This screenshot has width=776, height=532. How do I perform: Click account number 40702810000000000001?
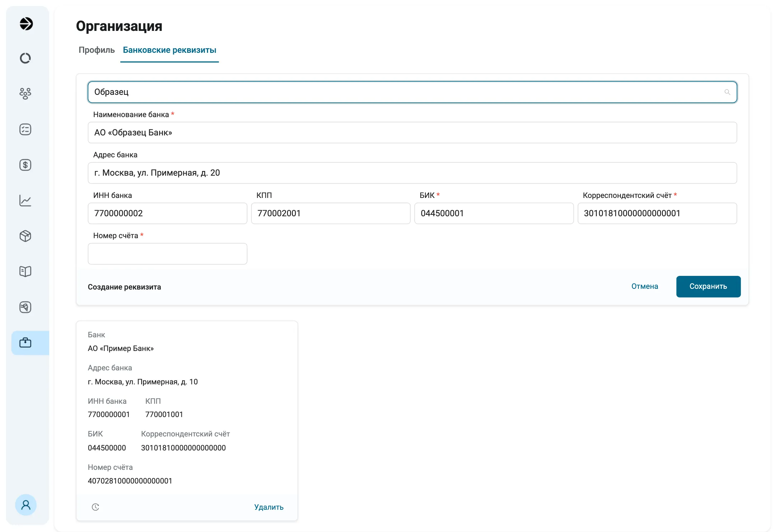[130, 481]
